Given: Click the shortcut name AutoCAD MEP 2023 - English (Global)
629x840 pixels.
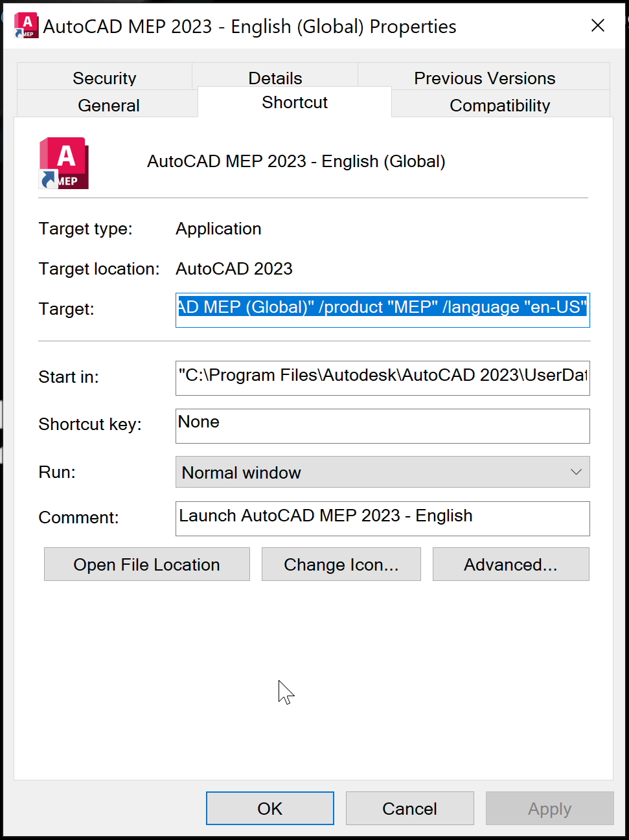Looking at the screenshot, I should tap(296, 161).
